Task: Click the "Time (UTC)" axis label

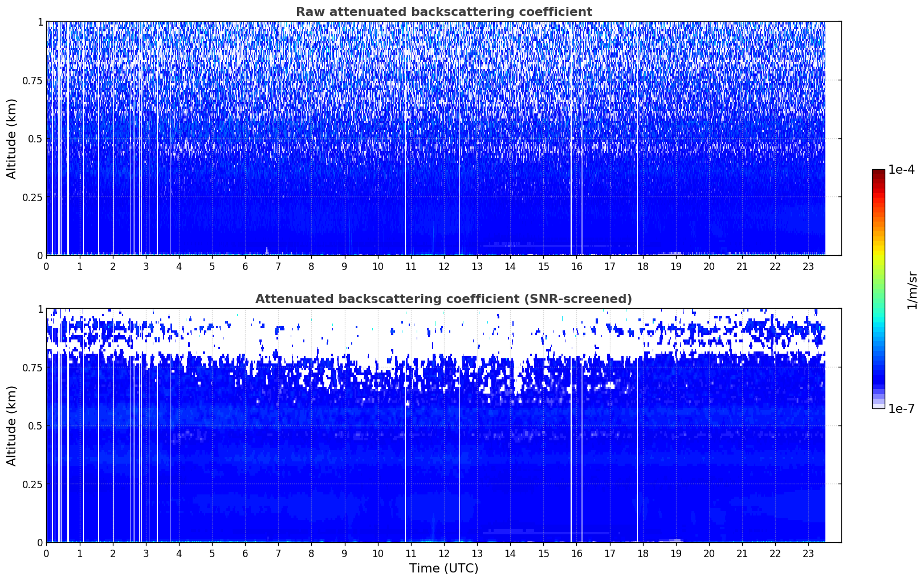Action: 443,568
